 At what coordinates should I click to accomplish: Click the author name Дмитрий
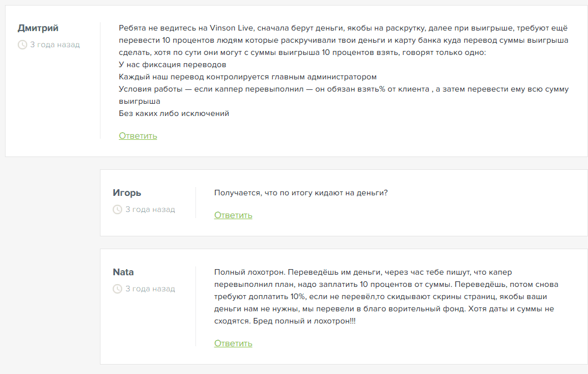click(38, 28)
